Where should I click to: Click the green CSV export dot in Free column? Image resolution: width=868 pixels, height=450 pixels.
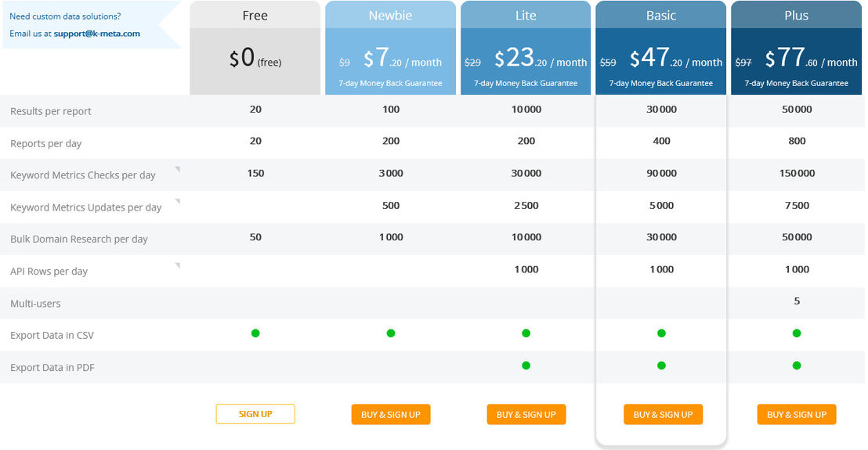point(255,333)
